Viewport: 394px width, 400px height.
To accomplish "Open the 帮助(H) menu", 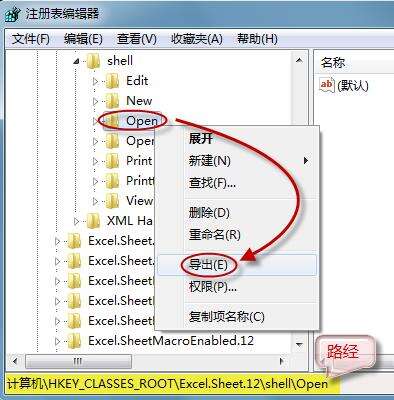I will (x=257, y=39).
